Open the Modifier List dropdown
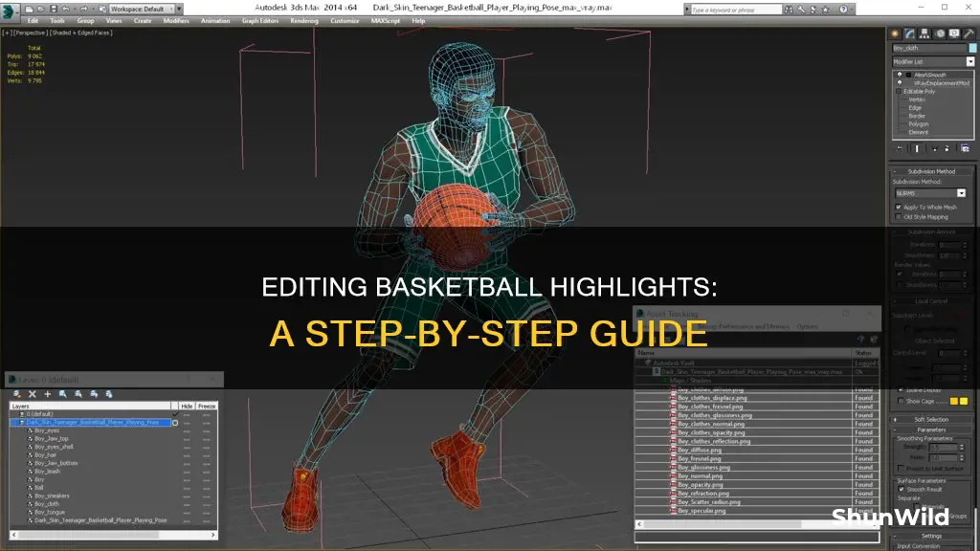 click(970, 62)
